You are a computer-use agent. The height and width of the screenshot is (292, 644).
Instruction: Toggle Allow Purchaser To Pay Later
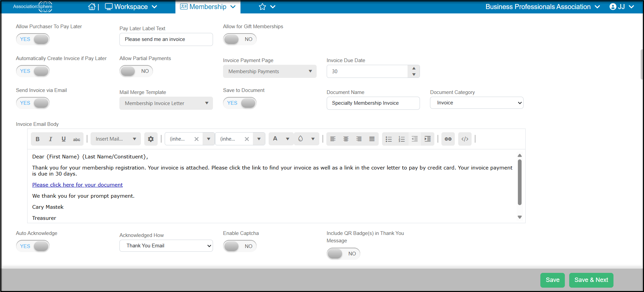[x=33, y=39]
